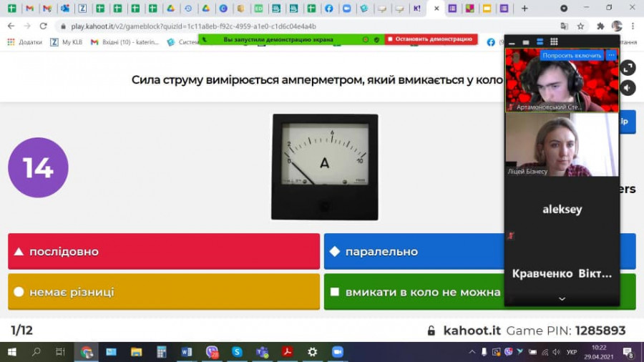The height and width of the screenshot is (362, 644).
Task: Open Chrome profile avatar
Action: tap(617, 26)
